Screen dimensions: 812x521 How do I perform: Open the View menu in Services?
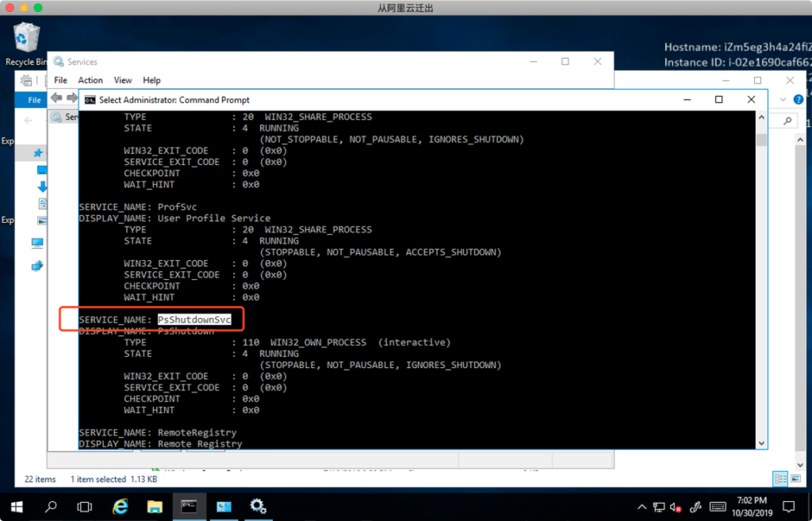(x=123, y=80)
